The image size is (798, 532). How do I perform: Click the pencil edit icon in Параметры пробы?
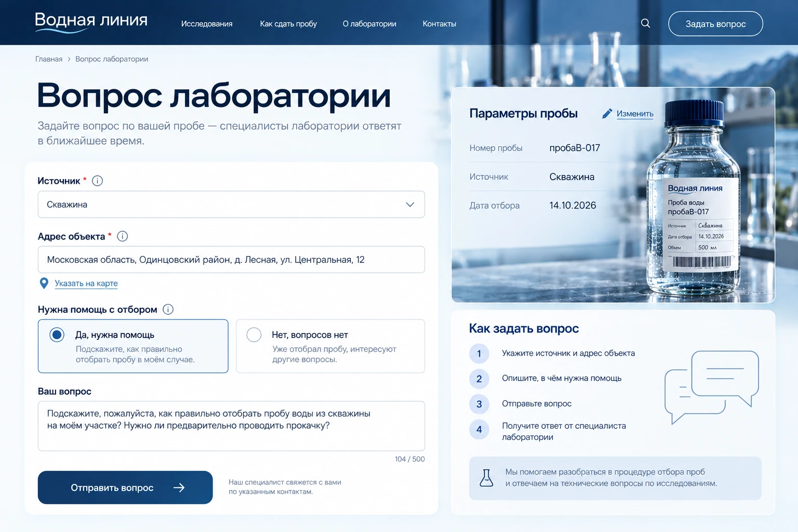607,114
